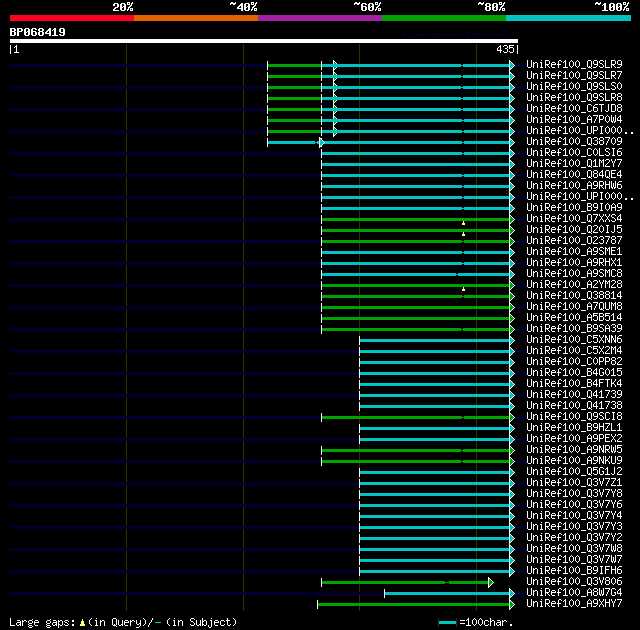Screen dimensions: 640x630
Task: Select the UniRef100_A7P0W4 label
Action: point(574,120)
